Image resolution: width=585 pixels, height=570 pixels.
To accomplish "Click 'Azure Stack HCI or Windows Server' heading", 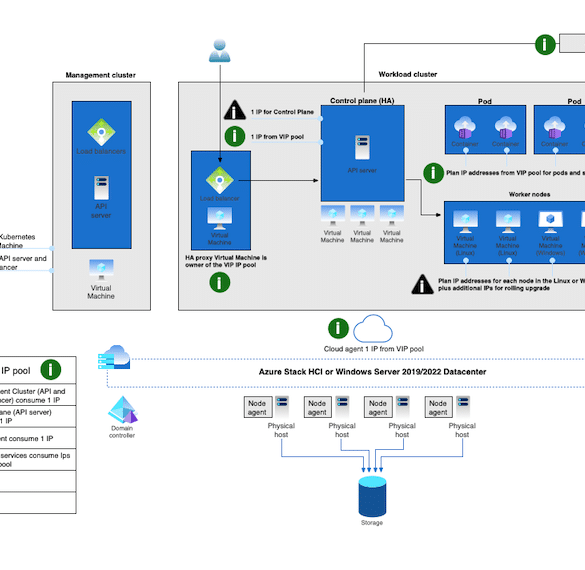I will [372, 372].
